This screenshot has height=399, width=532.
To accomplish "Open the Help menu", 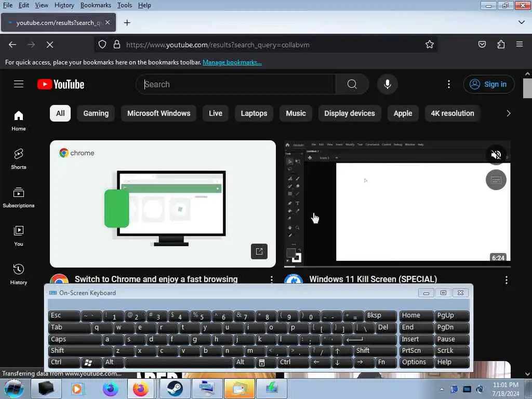I will (144, 5).
